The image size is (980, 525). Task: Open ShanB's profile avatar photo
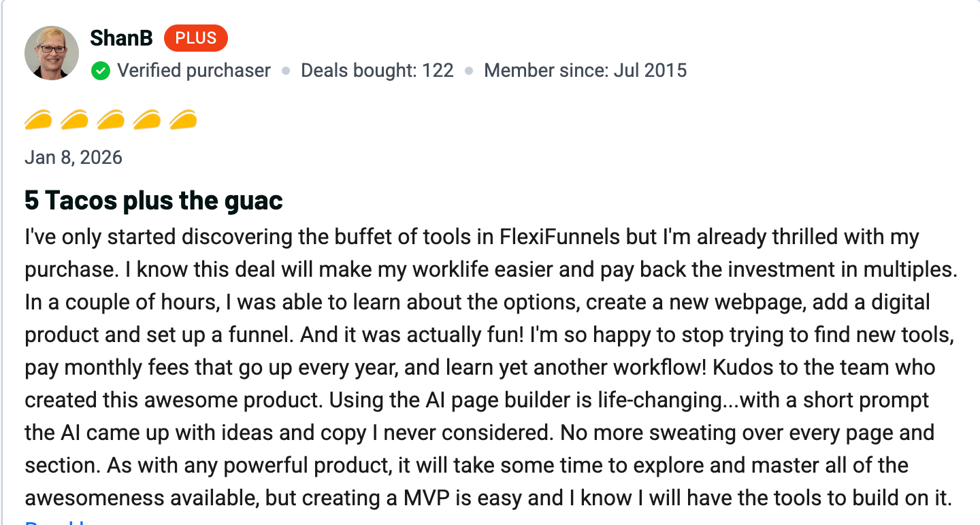[x=52, y=53]
